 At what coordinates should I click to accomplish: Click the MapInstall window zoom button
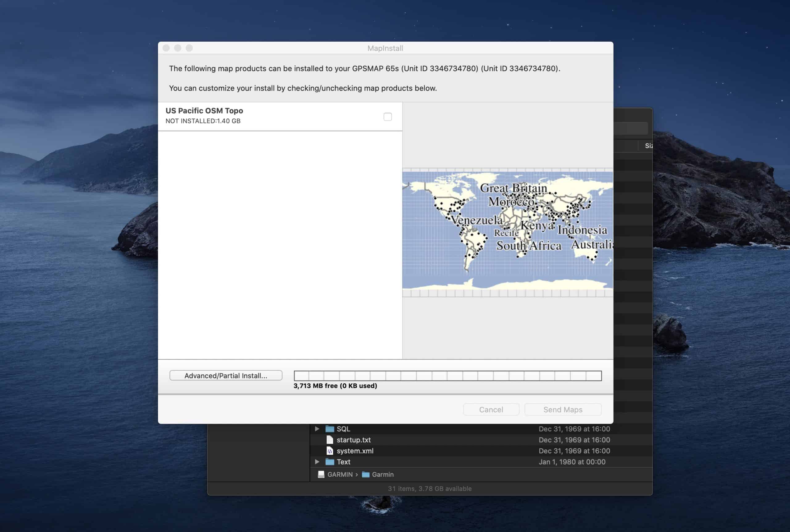[189, 48]
